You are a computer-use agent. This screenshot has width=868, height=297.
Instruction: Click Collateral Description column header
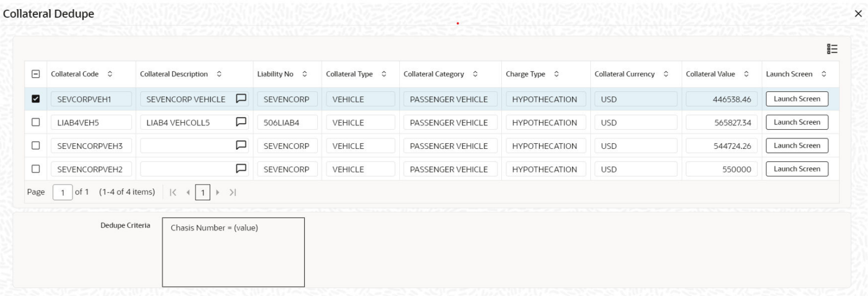click(174, 74)
